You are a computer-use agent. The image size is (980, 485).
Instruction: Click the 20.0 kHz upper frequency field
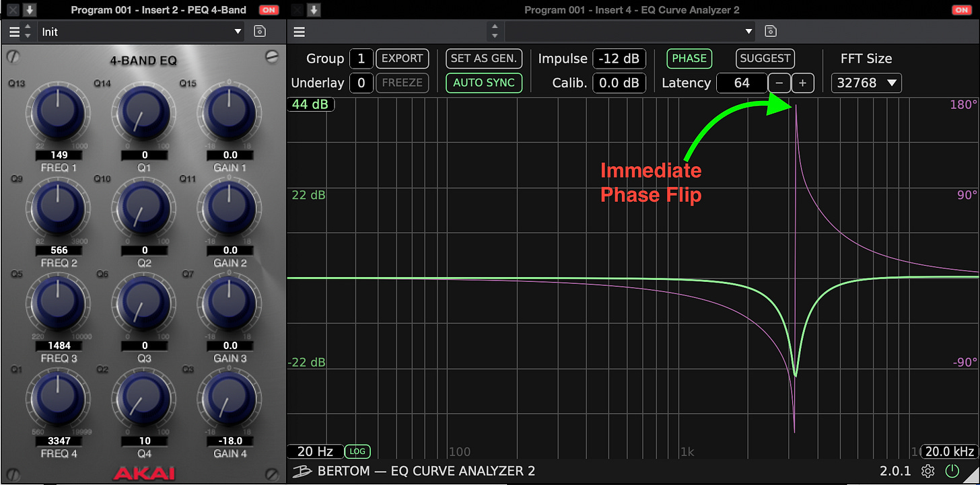click(950, 451)
